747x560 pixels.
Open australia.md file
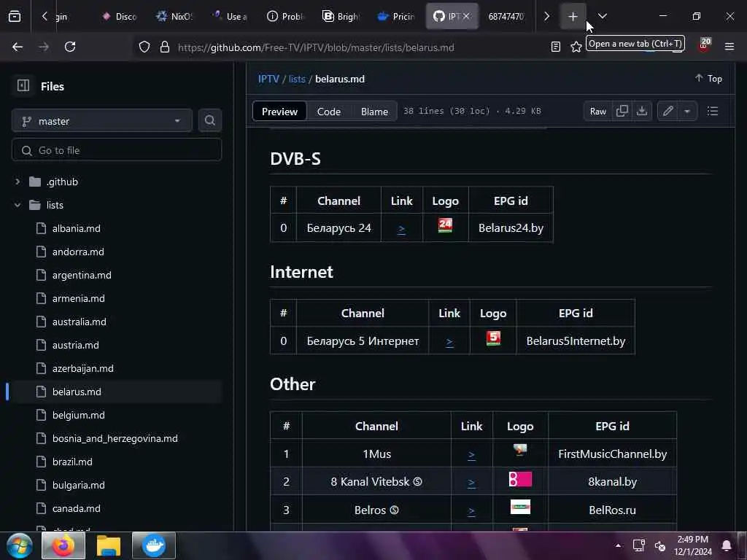(x=79, y=322)
